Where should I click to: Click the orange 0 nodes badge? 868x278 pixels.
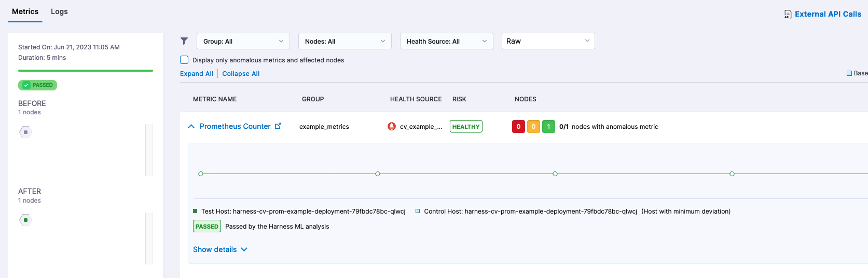pyautogui.click(x=533, y=127)
